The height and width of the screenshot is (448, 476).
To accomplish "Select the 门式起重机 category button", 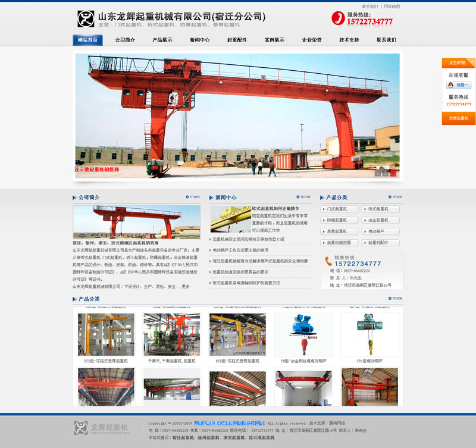I will 340,209.
